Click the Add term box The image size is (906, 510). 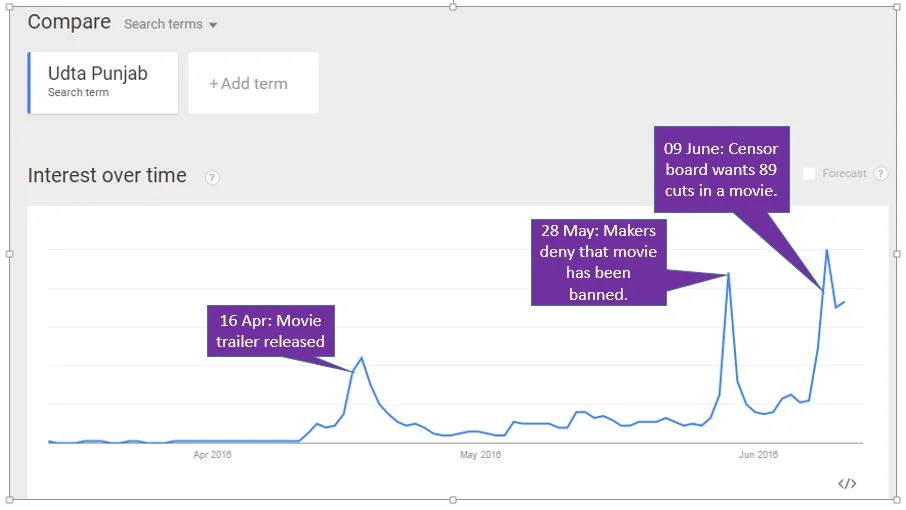tap(253, 83)
